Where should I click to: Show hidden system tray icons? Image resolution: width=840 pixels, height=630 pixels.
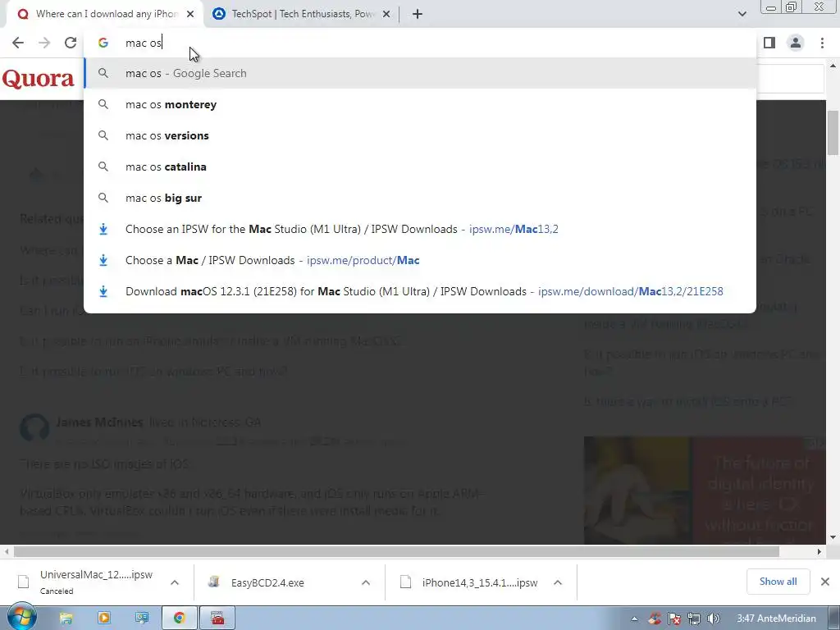point(634,619)
